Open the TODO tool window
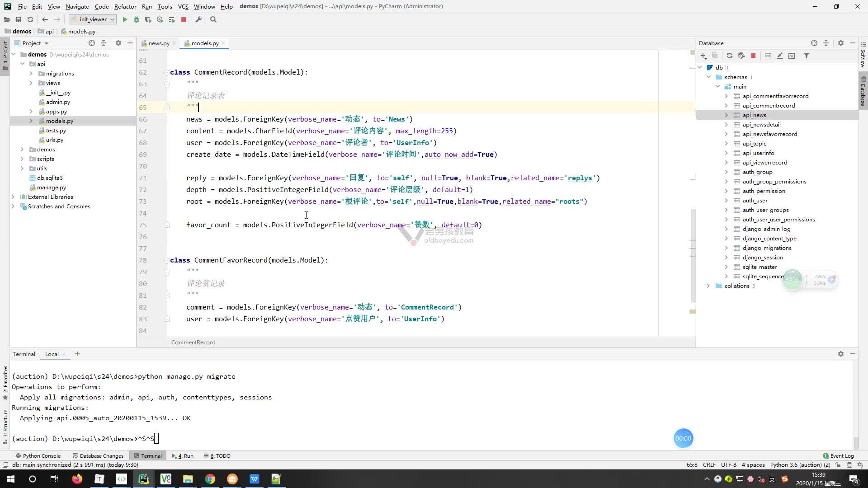 217,455
